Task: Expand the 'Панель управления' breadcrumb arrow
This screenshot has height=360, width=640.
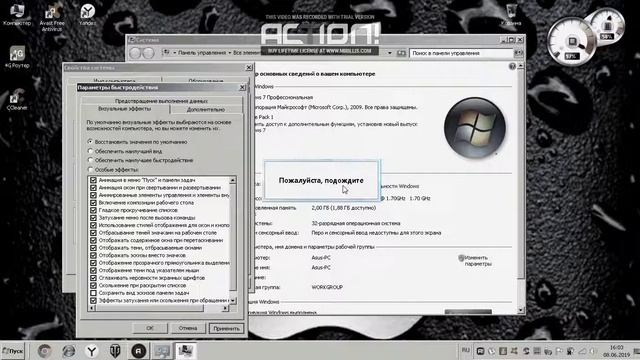Action: pos(230,53)
